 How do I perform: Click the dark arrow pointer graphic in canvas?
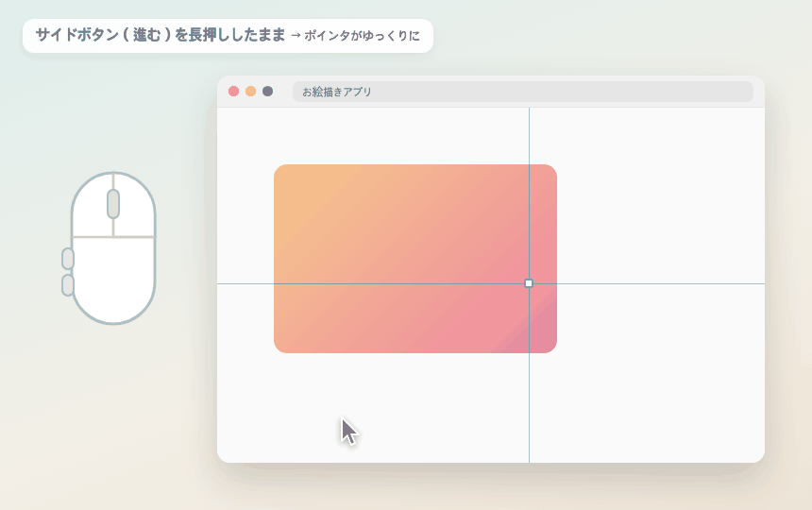coord(349,432)
